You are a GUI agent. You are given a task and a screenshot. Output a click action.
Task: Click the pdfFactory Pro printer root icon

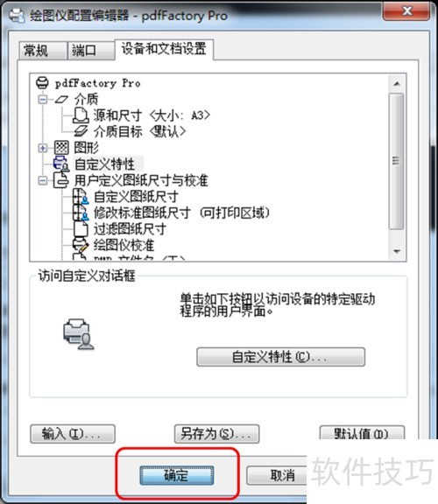click(42, 83)
